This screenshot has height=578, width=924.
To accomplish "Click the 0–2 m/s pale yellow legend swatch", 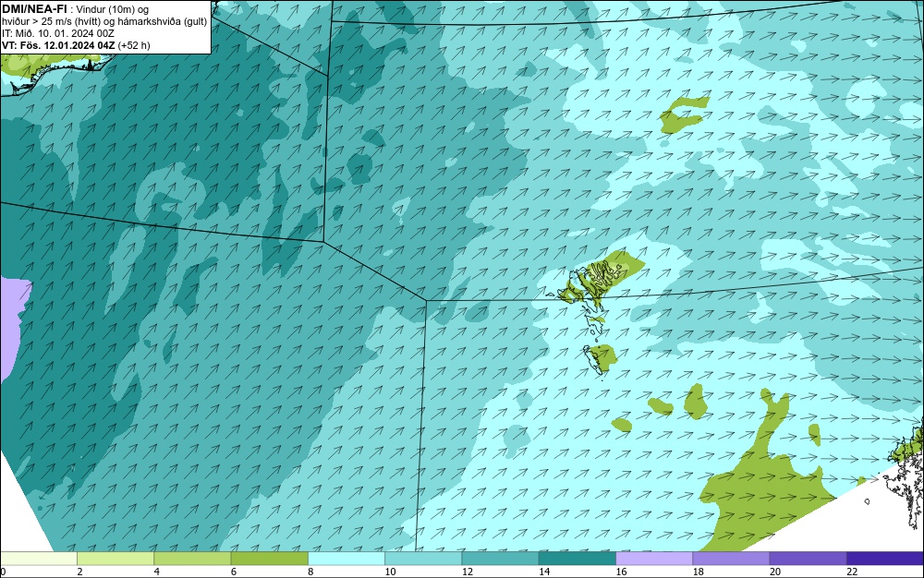I will (38, 558).
